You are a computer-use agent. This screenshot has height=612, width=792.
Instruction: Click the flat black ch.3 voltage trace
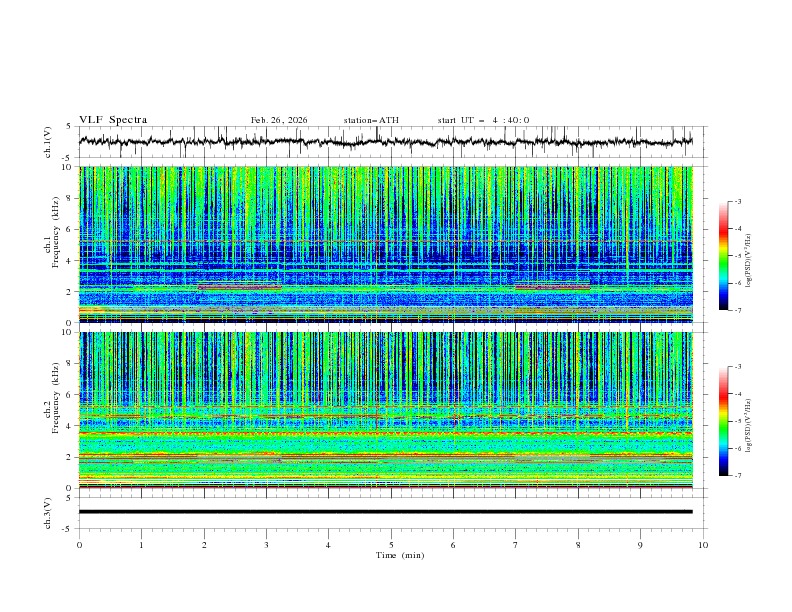385,512
